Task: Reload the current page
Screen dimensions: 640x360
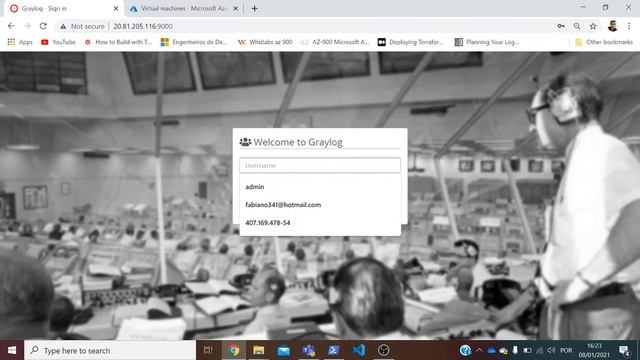Action: coord(43,26)
